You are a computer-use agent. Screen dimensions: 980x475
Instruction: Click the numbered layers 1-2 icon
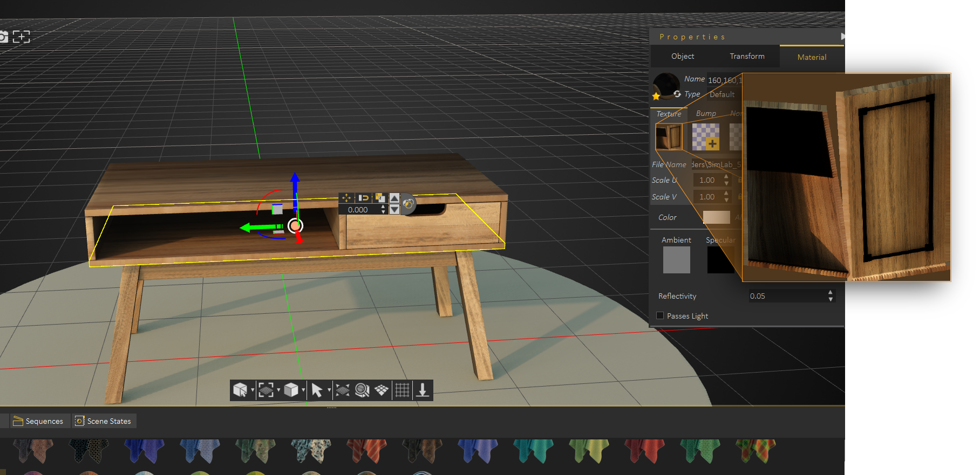380,198
